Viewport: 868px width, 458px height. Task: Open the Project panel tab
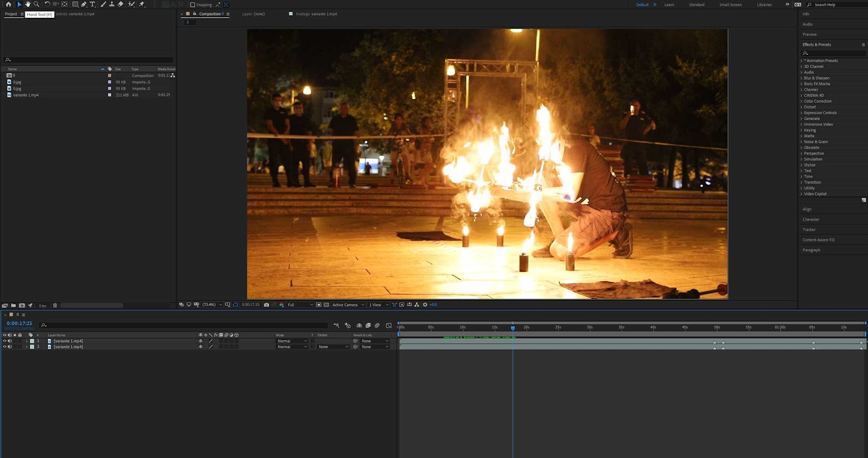coord(11,14)
